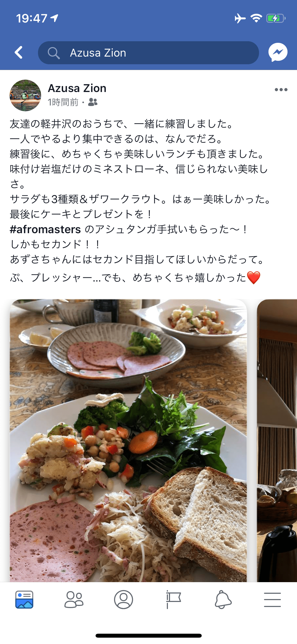Open the second photo with curtains
This screenshot has height=644, width=297.
coord(277,440)
